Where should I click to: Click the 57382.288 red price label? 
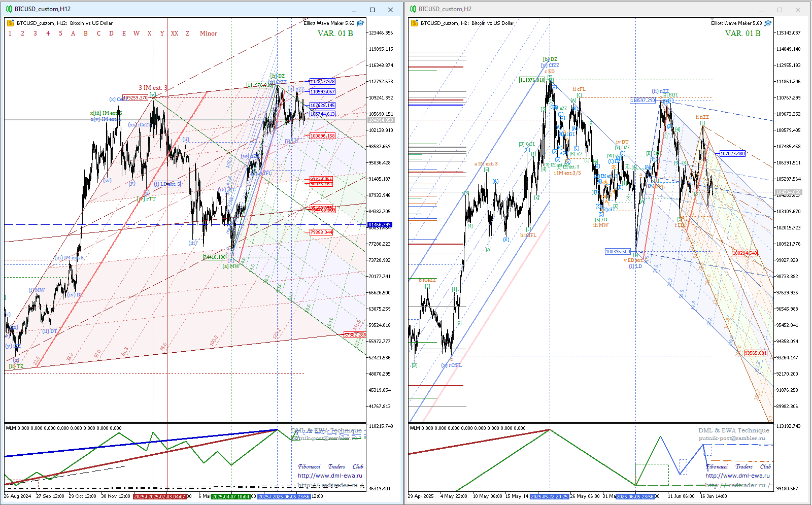click(355, 334)
